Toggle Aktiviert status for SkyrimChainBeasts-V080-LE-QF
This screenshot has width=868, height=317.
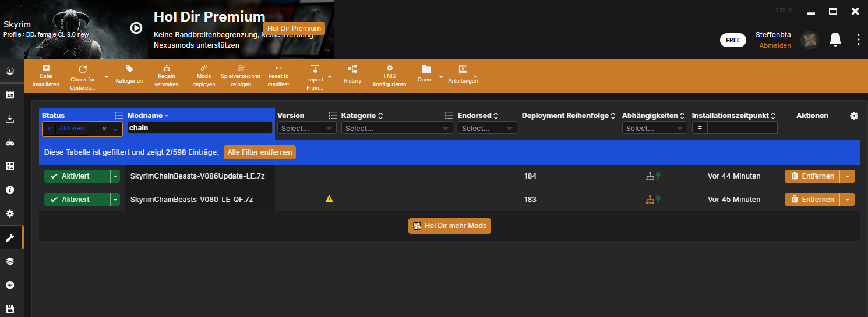[76, 200]
